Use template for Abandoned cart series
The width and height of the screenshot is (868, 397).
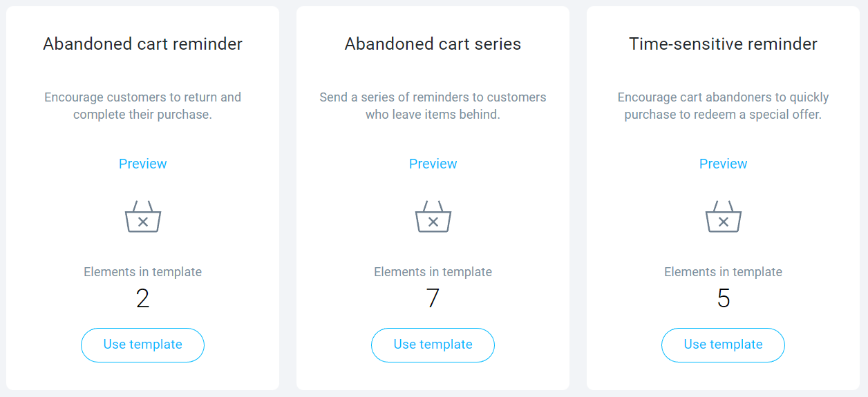[433, 345]
